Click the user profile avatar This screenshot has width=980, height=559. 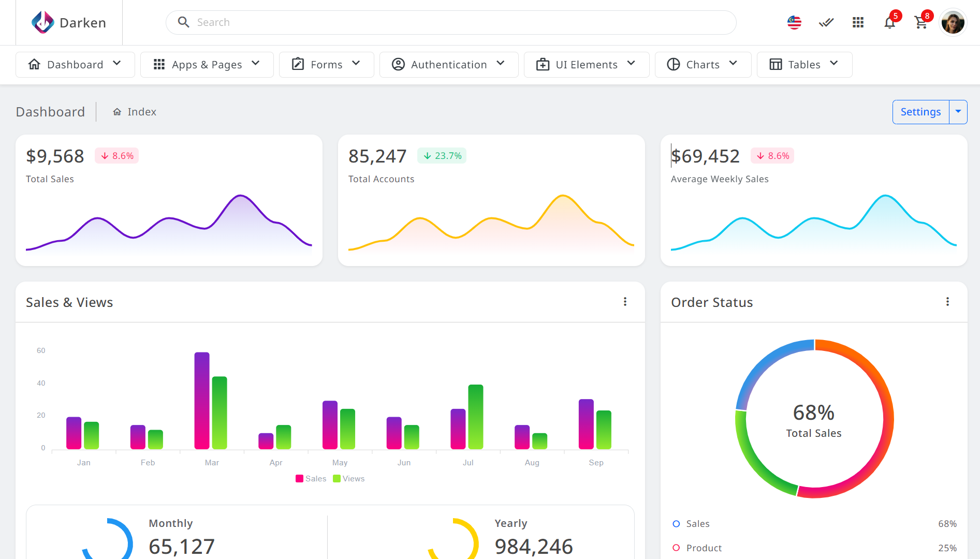953,23
